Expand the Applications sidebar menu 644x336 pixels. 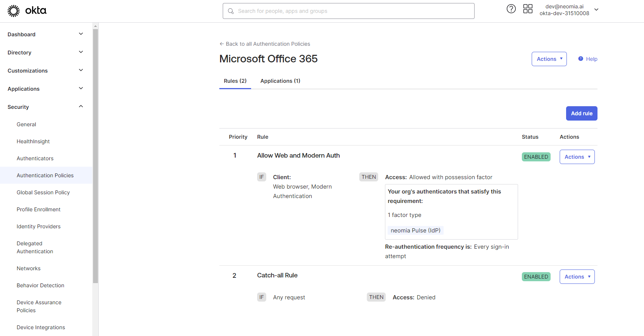pos(46,89)
